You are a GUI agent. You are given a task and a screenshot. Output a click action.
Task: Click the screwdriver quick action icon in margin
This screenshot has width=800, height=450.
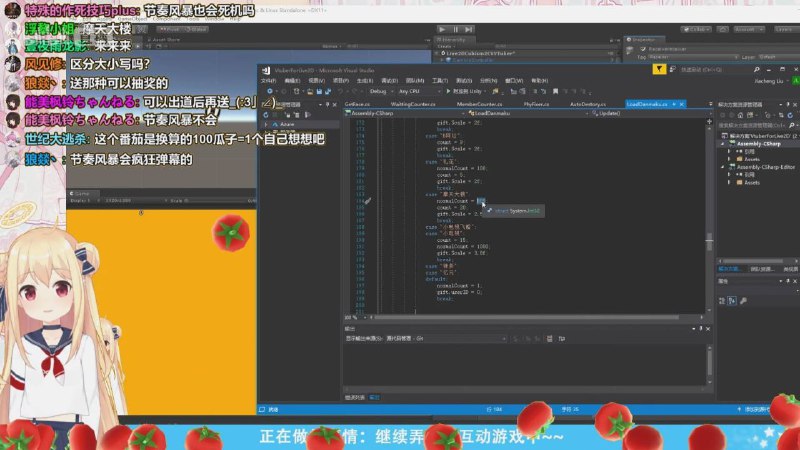click(368, 201)
